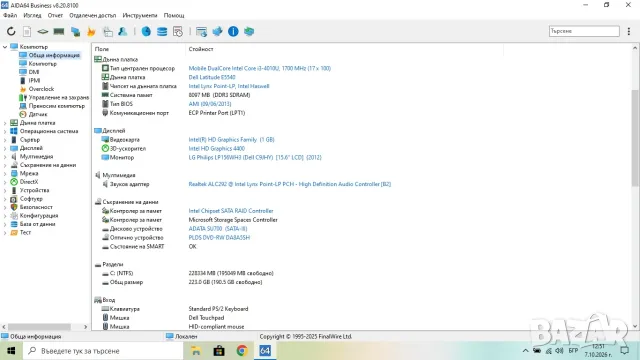Select the Устройства tree item
This screenshot has height=360, width=640.
coord(34,191)
